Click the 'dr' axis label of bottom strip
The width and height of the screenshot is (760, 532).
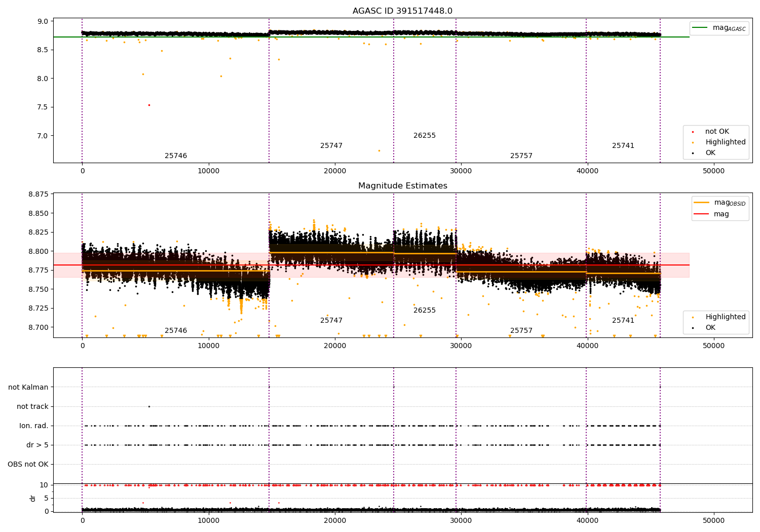coord(33,498)
